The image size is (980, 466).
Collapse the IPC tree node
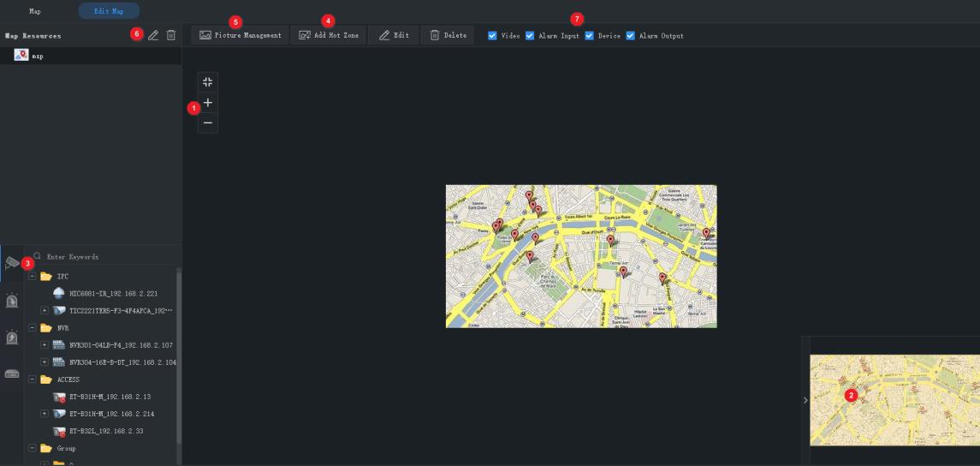32,276
